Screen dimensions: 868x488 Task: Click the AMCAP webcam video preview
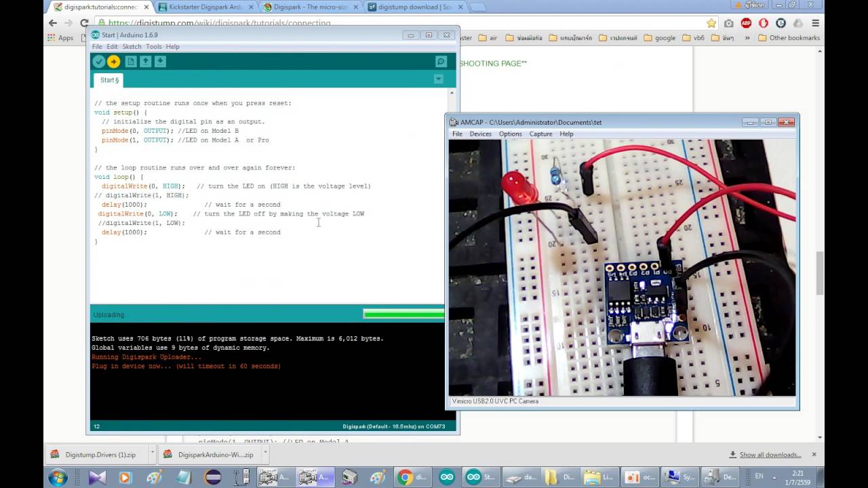(x=622, y=268)
